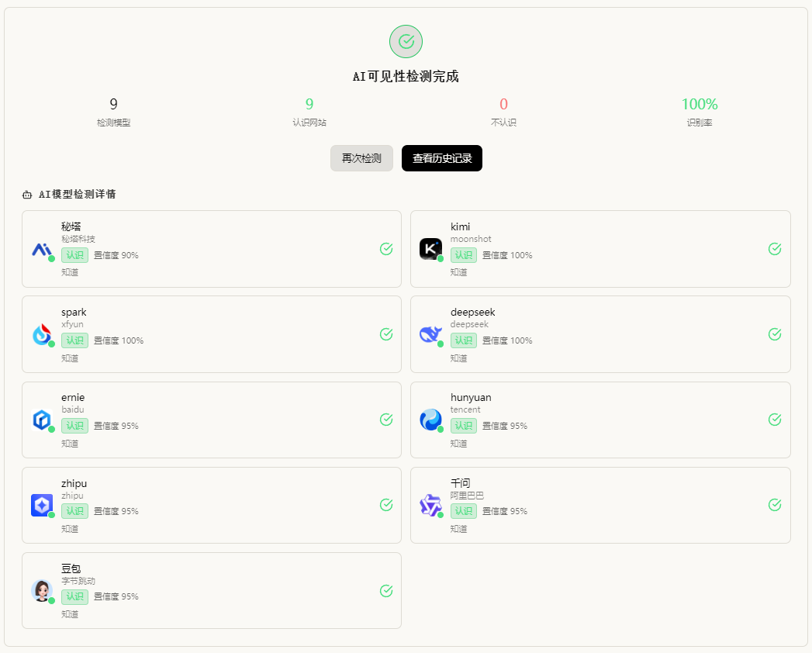This screenshot has width=812, height=653.
Task: Click the 秘塔 model logo icon
Action: point(42,249)
